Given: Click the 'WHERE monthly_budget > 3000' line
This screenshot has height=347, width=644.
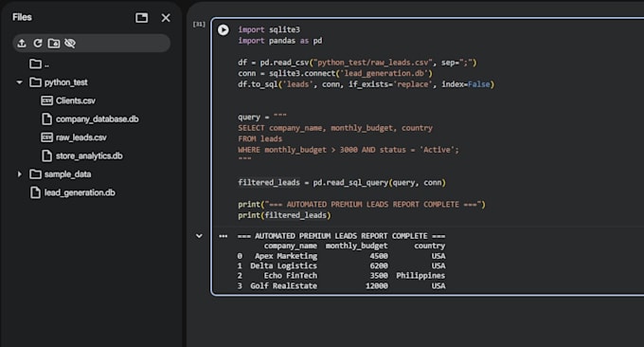Looking at the screenshot, I should pos(349,150).
